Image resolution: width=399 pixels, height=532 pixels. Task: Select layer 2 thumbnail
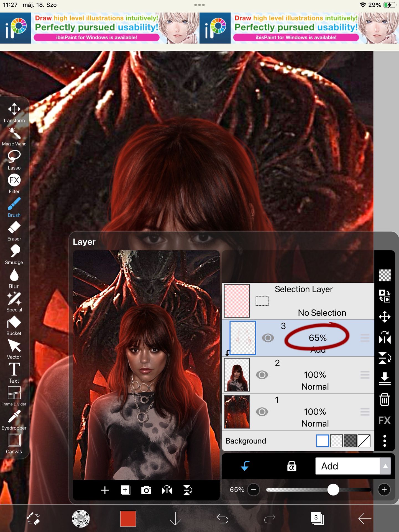(237, 375)
